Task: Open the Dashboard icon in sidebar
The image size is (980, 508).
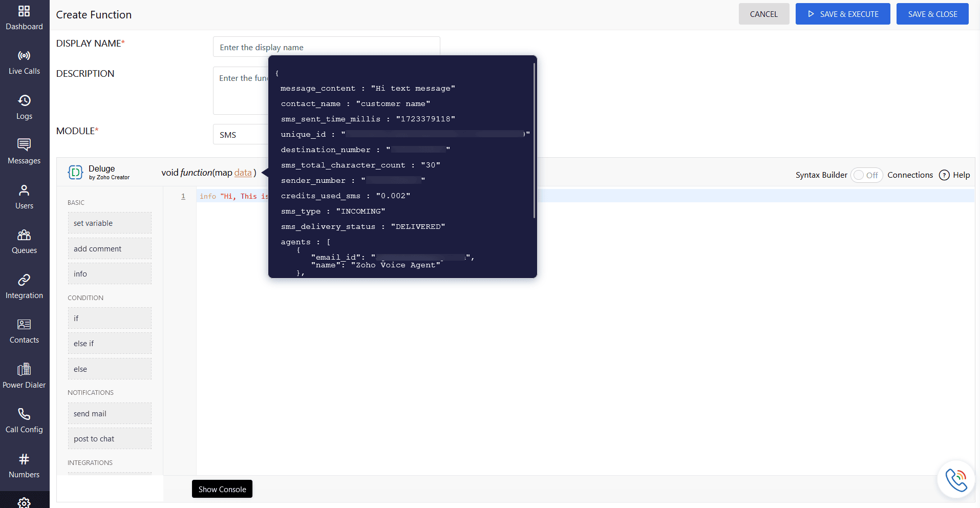Action: [24, 11]
